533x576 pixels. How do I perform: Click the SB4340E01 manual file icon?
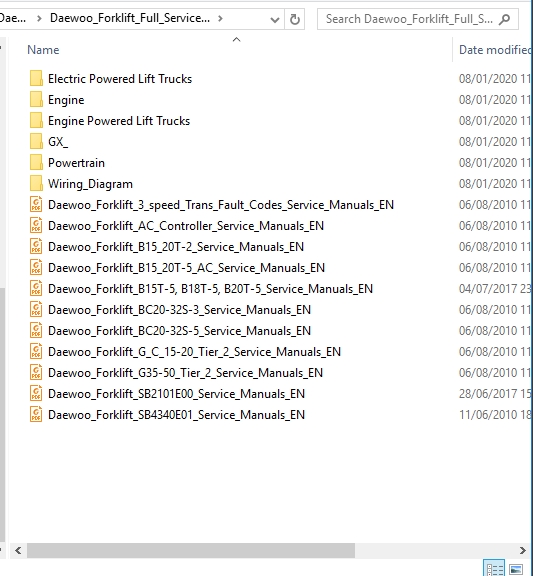point(36,415)
